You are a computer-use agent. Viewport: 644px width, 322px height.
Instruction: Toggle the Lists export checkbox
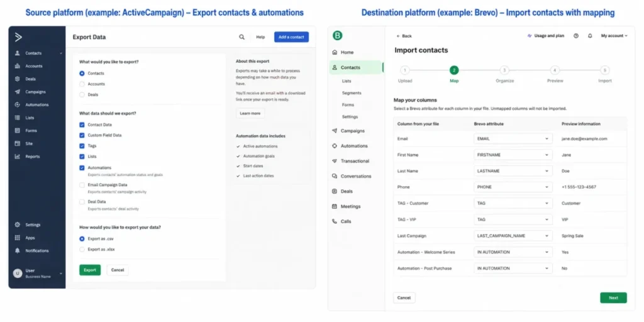82,157
